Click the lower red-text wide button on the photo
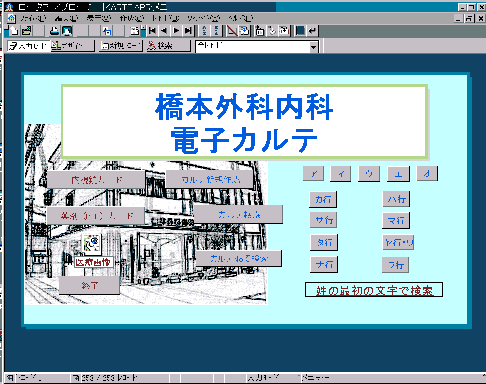The image size is (486, 384). point(96,216)
